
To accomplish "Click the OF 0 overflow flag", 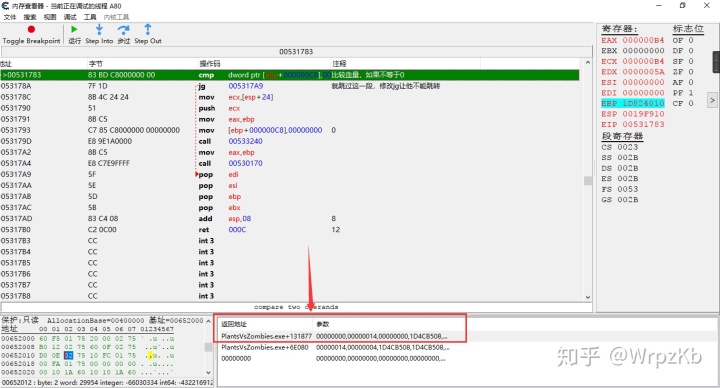I will (683, 40).
